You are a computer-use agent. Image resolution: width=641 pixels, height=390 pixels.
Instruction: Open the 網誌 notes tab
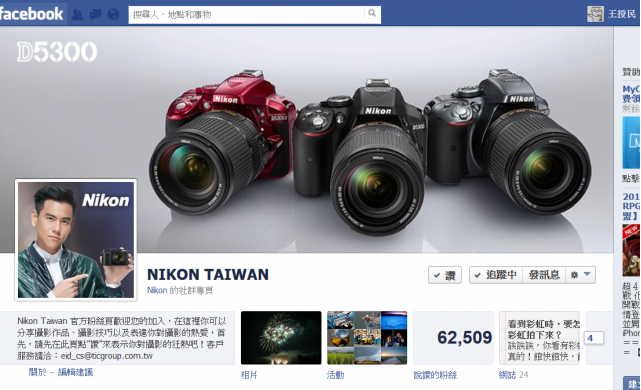(508, 374)
